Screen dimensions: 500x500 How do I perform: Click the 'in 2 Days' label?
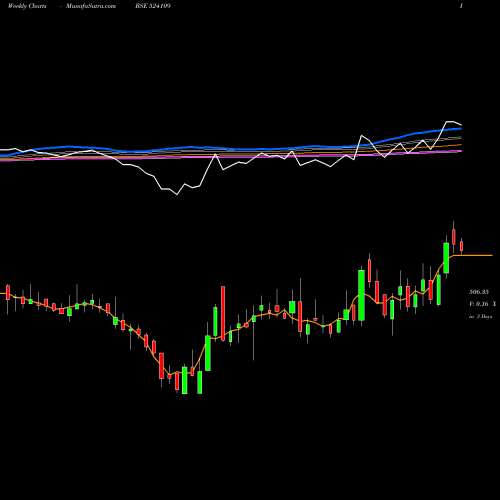click(x=481, y=316)
